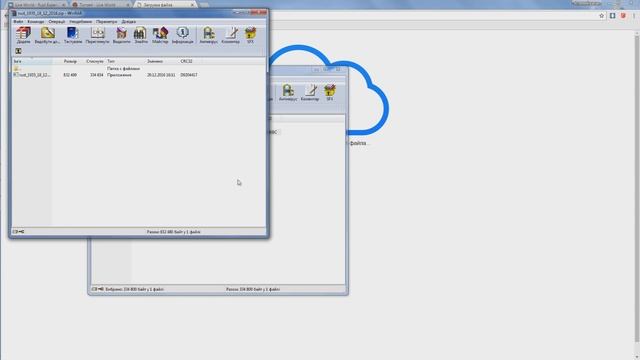The image size is (640, 360).
Task: Click the Add (Додати) toolbar icon in the front WinRAR window
Action: coord(23,35)
